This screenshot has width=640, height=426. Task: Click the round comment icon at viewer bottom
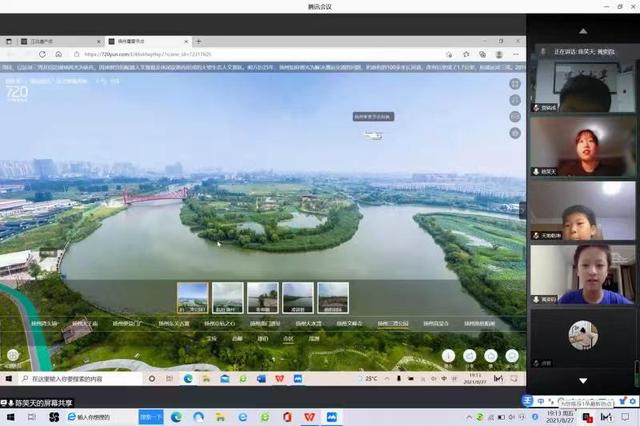pyautogui.click(x=512, y=356)
